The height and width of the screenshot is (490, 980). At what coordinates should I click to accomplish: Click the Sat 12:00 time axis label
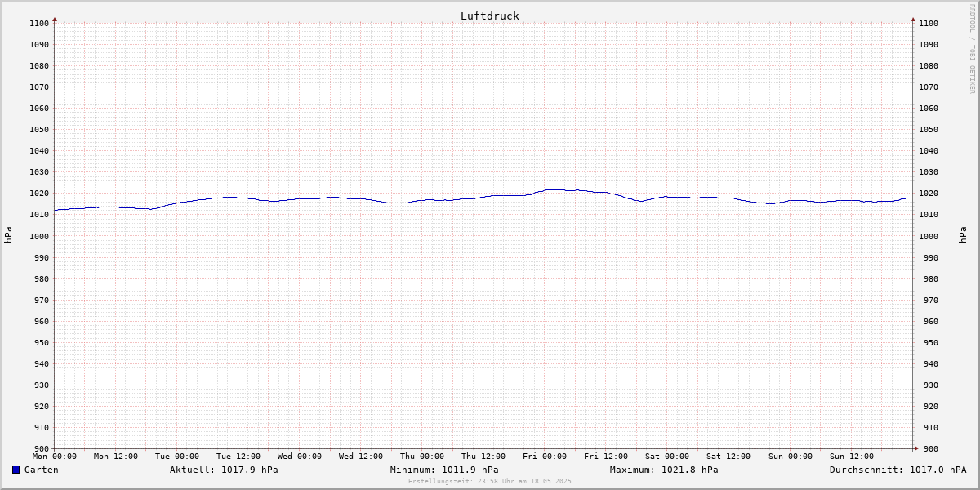(728, 457)
